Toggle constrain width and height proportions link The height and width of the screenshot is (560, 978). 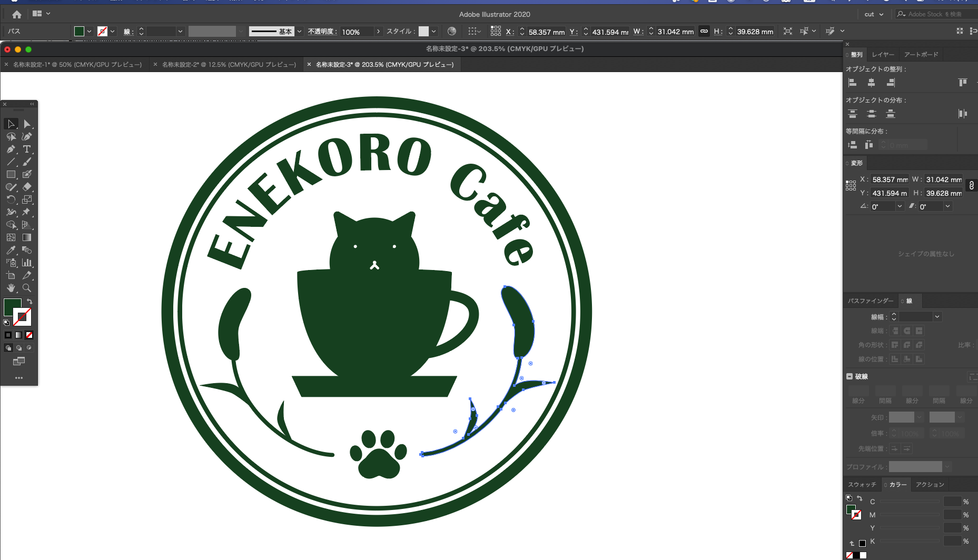coord(704,32)
